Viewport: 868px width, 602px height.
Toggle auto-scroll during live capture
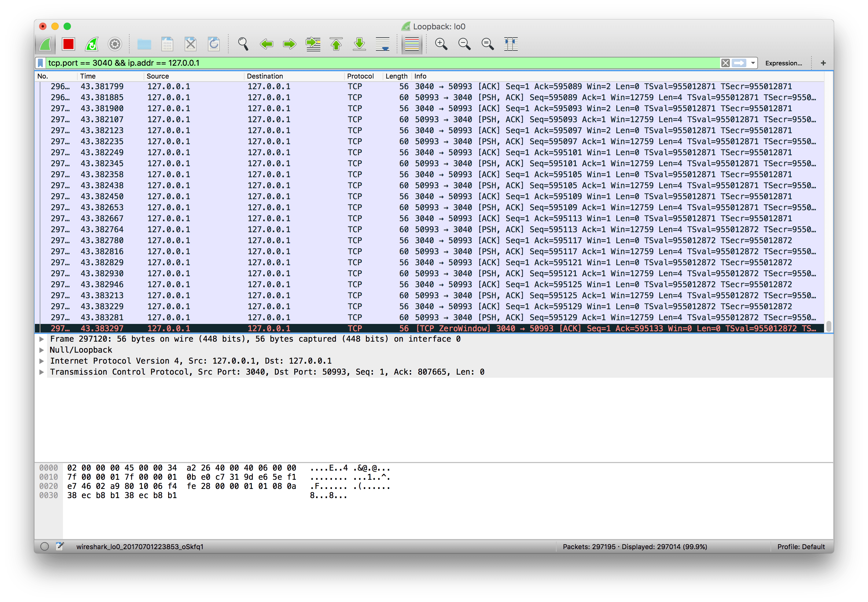(x=383, y=44)
